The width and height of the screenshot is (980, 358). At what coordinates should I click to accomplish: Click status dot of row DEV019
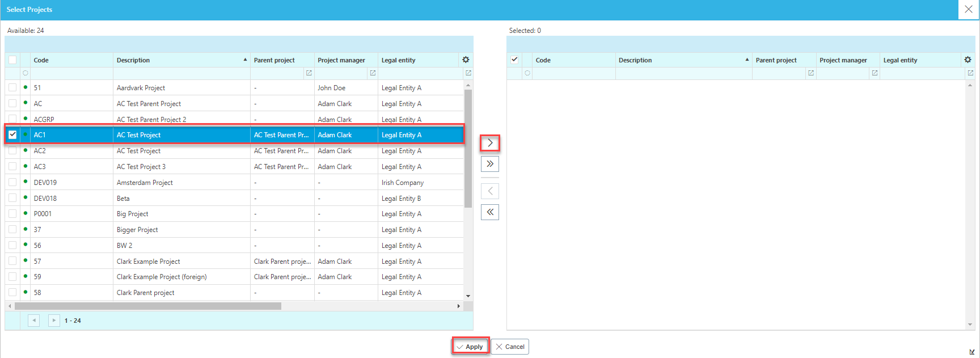click(x=26, y=182)
